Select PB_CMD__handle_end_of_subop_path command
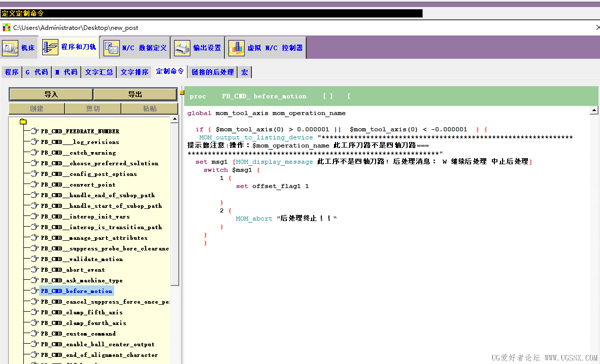 point(98,195)
